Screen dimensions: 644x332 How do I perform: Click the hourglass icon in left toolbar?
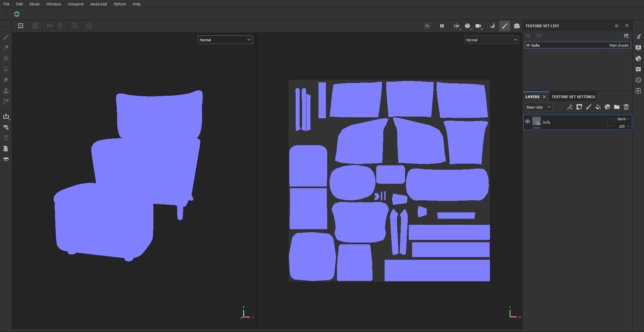[x=6, y=138]
